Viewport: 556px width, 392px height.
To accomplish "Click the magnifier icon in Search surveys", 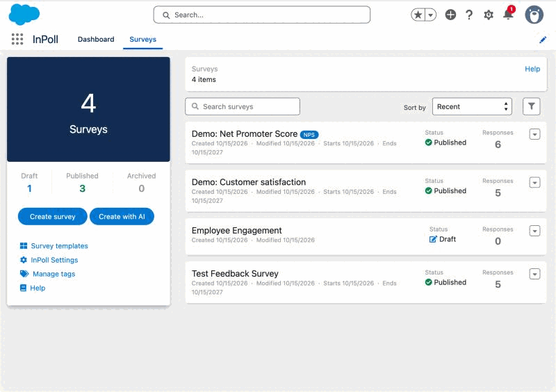I will (195, 106).
